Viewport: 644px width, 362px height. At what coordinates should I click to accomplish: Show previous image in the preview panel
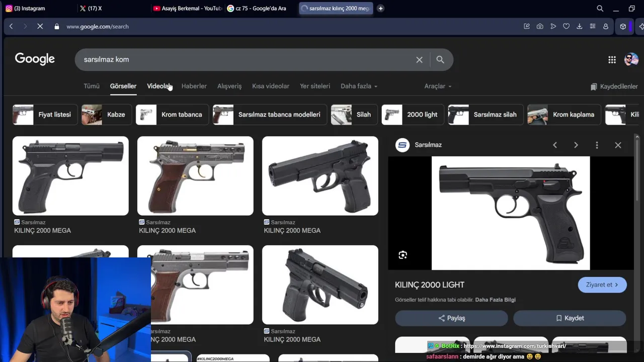[555, 145]
